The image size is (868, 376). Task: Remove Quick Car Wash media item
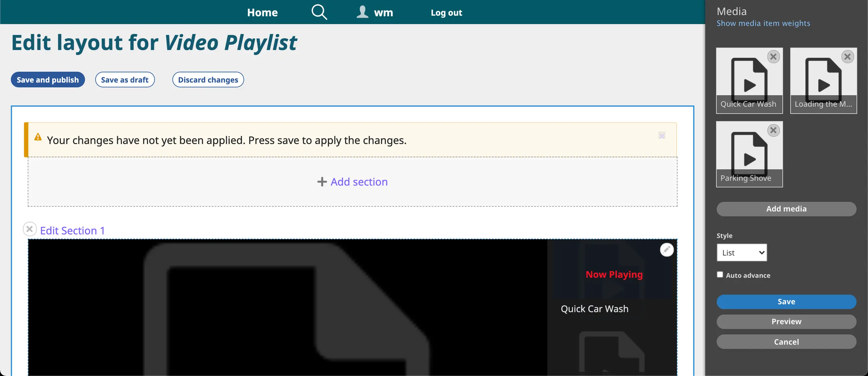tap(773, 57)
